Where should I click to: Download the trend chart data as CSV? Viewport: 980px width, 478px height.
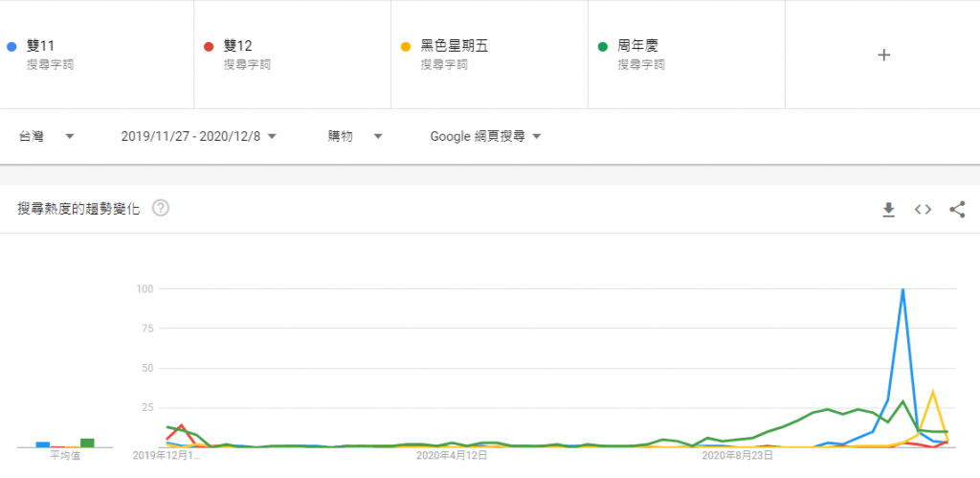tap(888, 210)
